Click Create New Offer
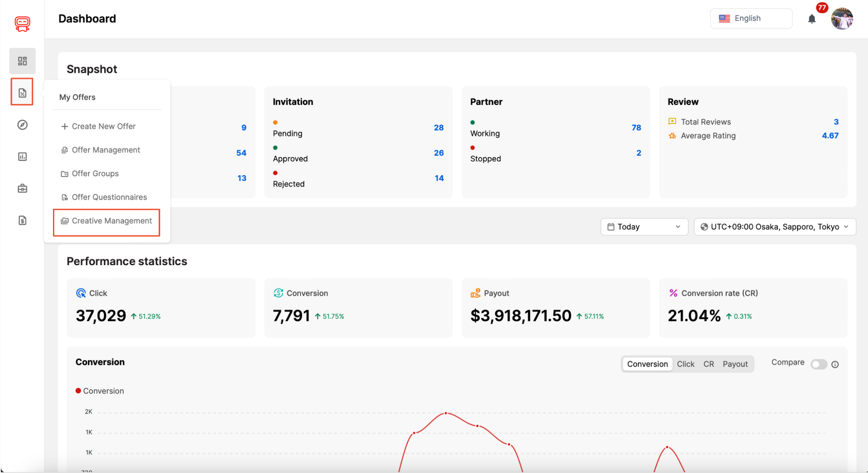 coord(103,126)
